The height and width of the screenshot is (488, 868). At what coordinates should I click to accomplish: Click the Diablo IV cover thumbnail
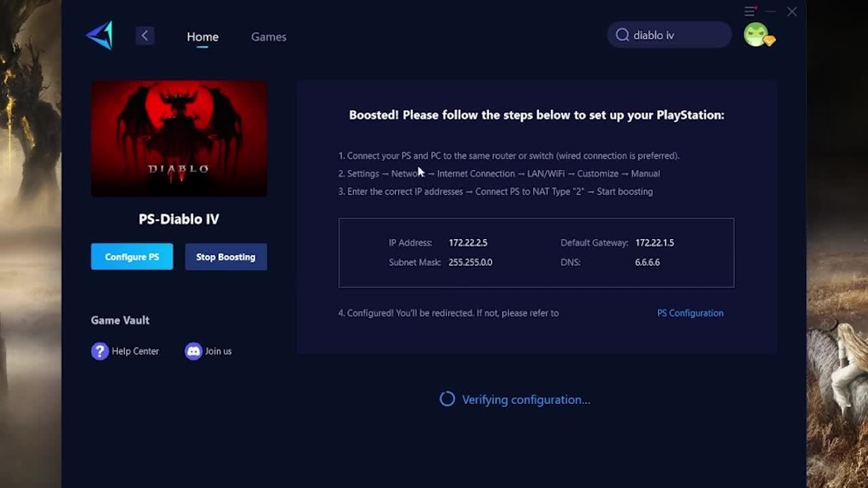click(x=179, y=138)
